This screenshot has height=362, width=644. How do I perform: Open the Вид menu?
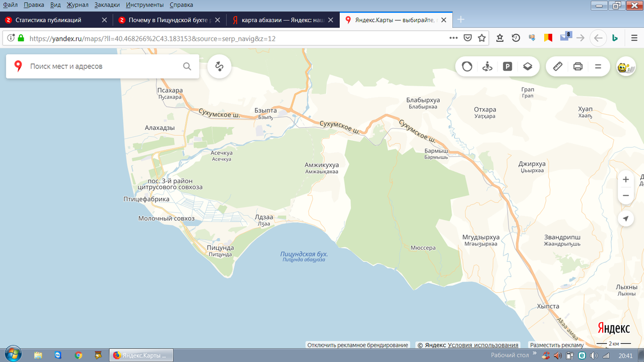55,5
